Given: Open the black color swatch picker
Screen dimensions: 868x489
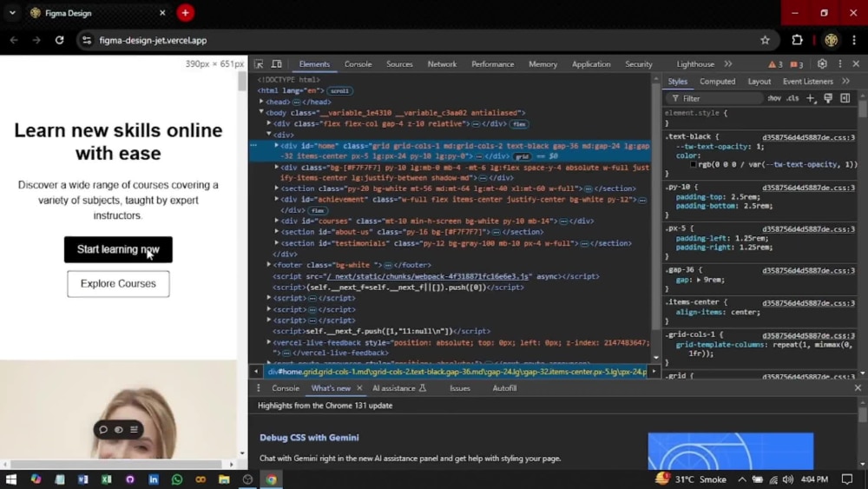Looking at the screenshot, I should pyautogui.click(x=693, y=164).
